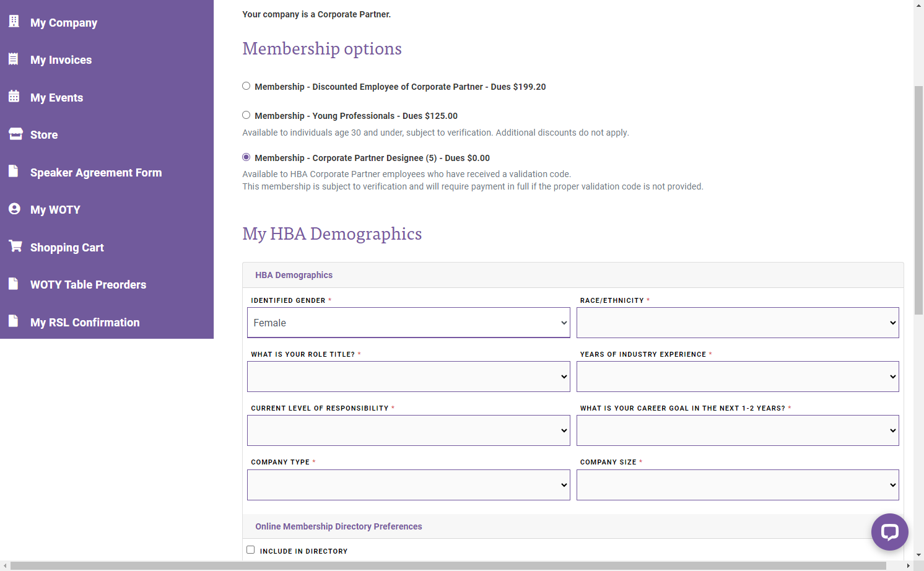
Task: Open My WOTY page
Action: click(x=55, y=210)
